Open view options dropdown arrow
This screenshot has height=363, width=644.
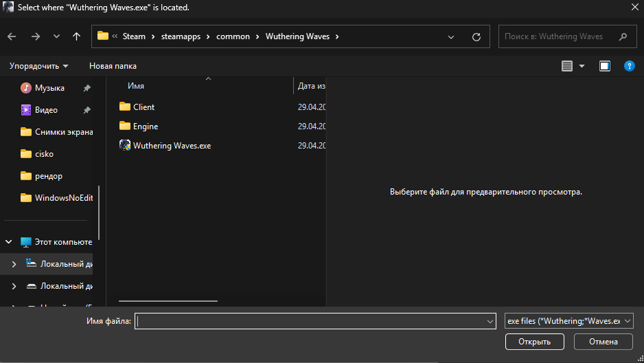point(582,66)
